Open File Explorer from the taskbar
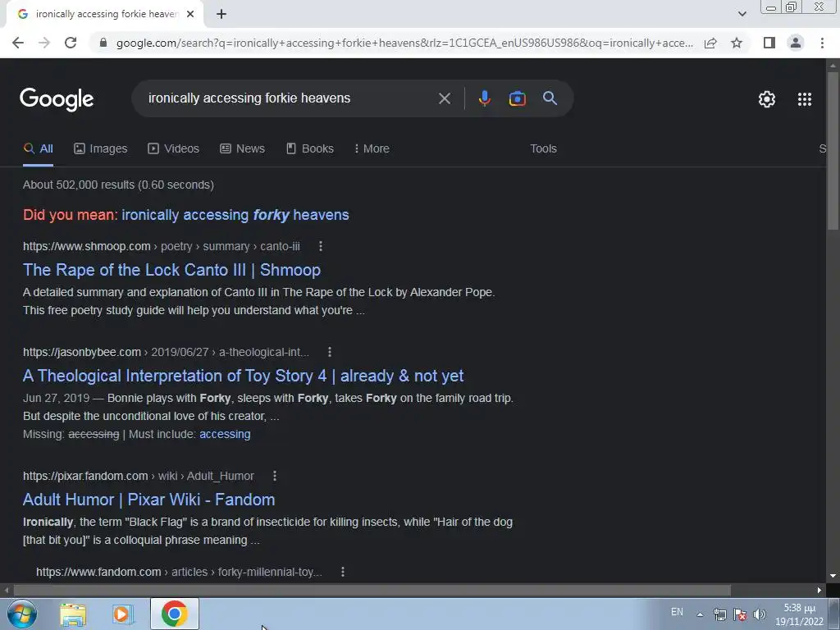This screenshot has height=630, width=840. pyautogui.click(x=73, y=614)
